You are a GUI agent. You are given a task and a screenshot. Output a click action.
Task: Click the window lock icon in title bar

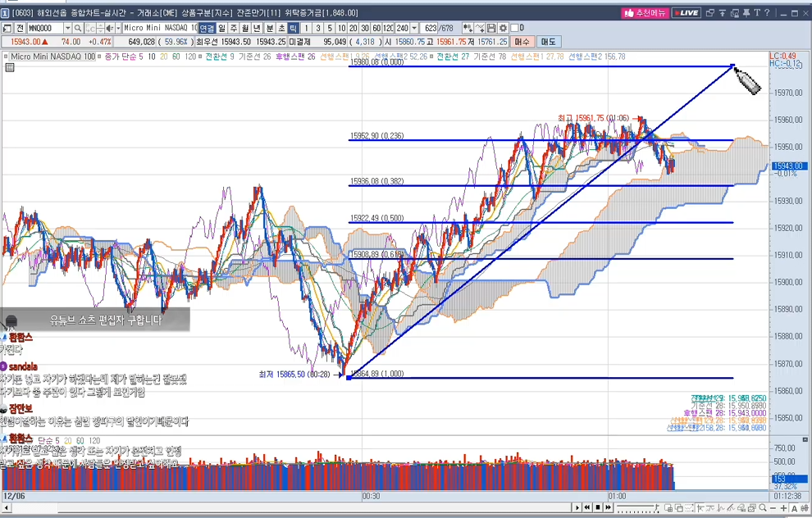coord(734,13)
